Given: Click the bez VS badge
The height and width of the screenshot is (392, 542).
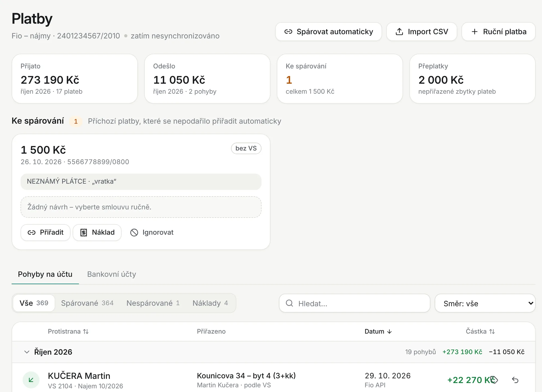Looking at the screenshot, I should [246, 148].
